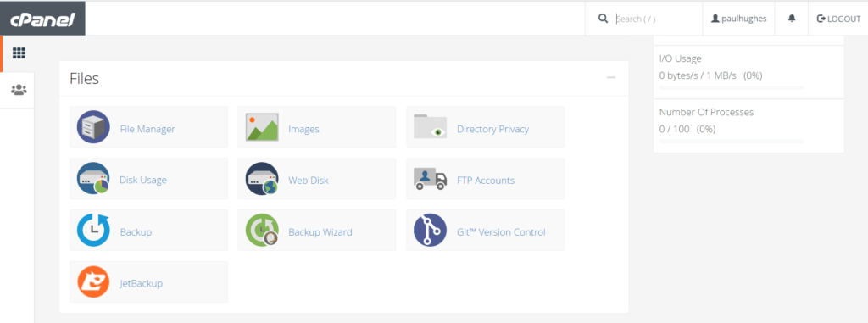Click the I/O Usage progress bar
This screenshot has height=323, width=868.
pyautogui.click(x=732, y=87)
